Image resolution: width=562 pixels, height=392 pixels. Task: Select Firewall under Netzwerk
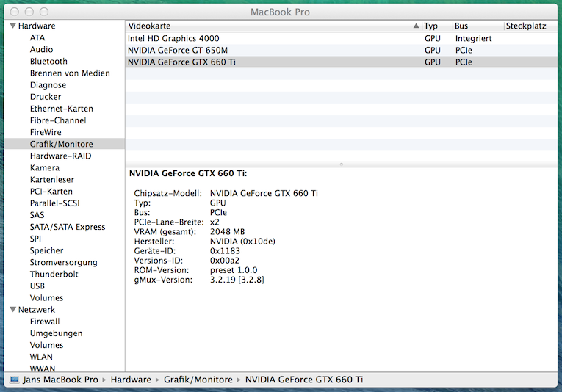click(45, 321)
